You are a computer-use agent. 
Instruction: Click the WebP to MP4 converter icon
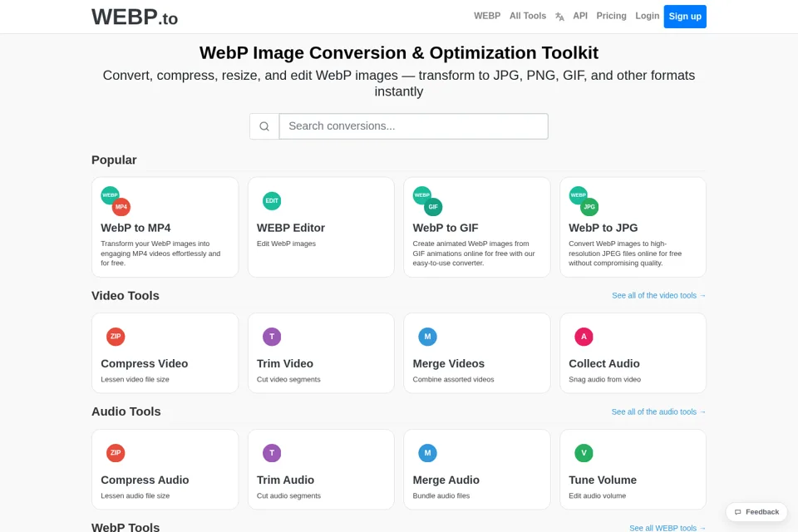click(116, 201)
